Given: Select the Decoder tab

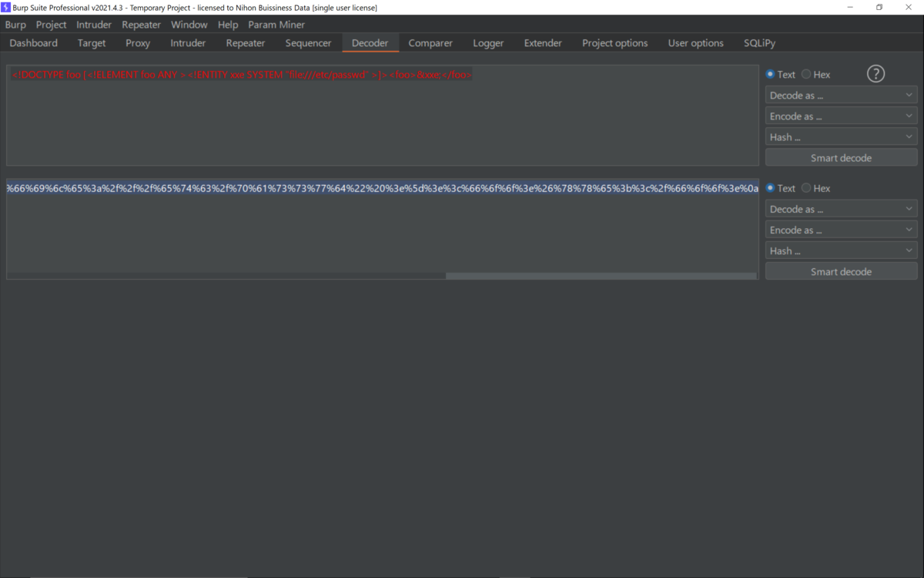Looking at the screenshot, I should (370, 43).
